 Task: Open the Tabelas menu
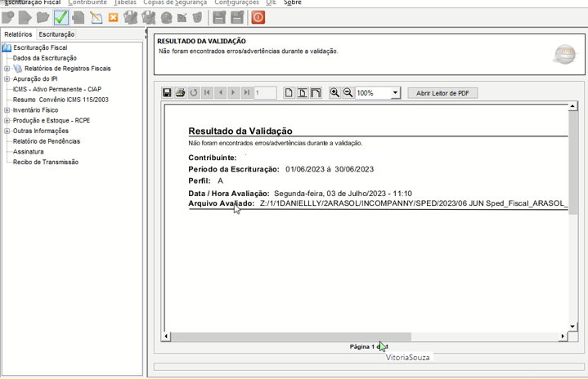click(x=125, y=2)
